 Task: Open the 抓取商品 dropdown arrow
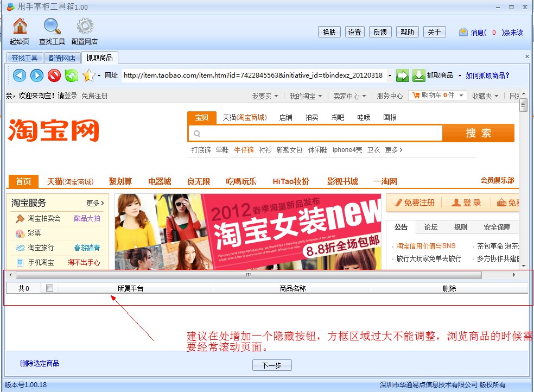click(460, 75)
